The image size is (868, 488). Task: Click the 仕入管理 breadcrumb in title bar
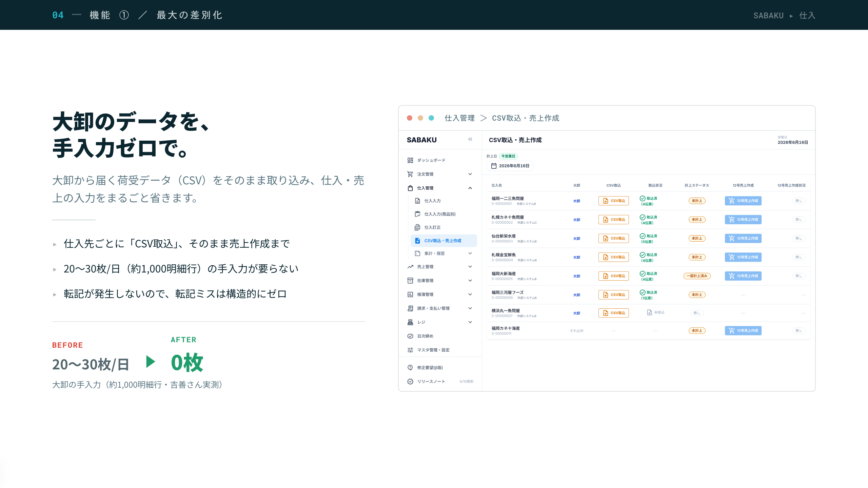click(459, 118)
